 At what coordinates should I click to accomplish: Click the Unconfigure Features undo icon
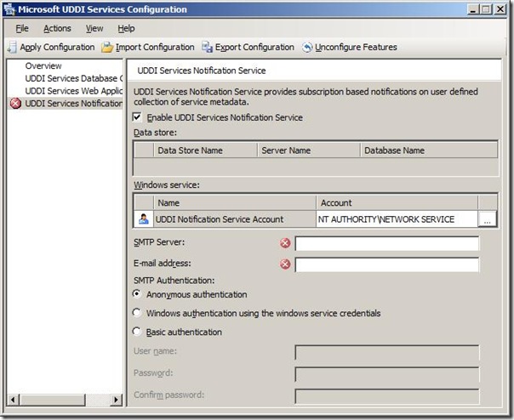coord(307,48)
